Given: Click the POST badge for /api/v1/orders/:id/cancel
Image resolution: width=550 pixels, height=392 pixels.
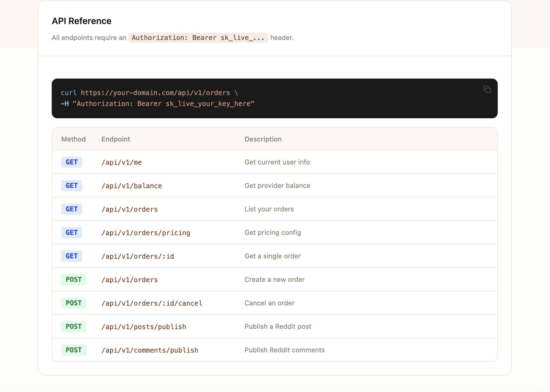Looking at the screenshot, I should pos(74,303).
